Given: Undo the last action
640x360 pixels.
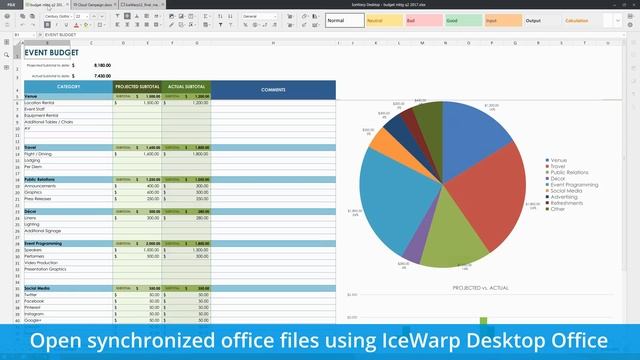Looking at the screenshot, I should pyautogui.click(x=23, y=25).
